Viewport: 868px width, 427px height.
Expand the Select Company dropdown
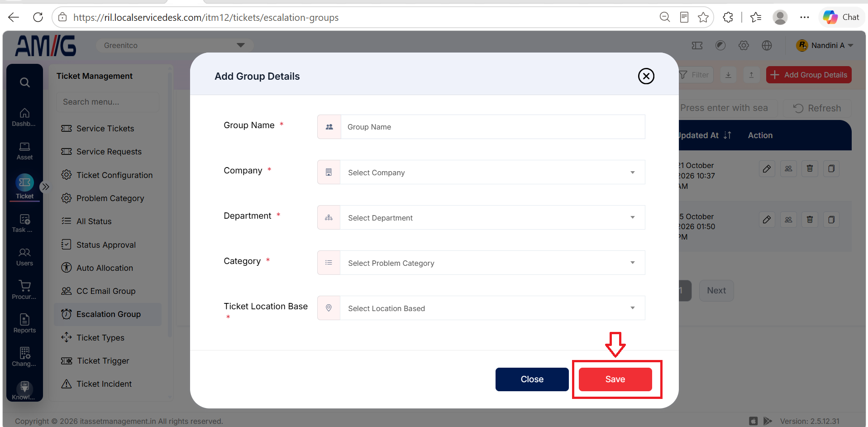(492, 173)
